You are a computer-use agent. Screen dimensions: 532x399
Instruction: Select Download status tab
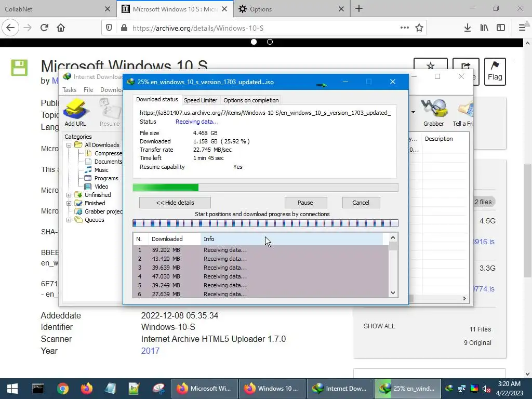pos(157,99)
